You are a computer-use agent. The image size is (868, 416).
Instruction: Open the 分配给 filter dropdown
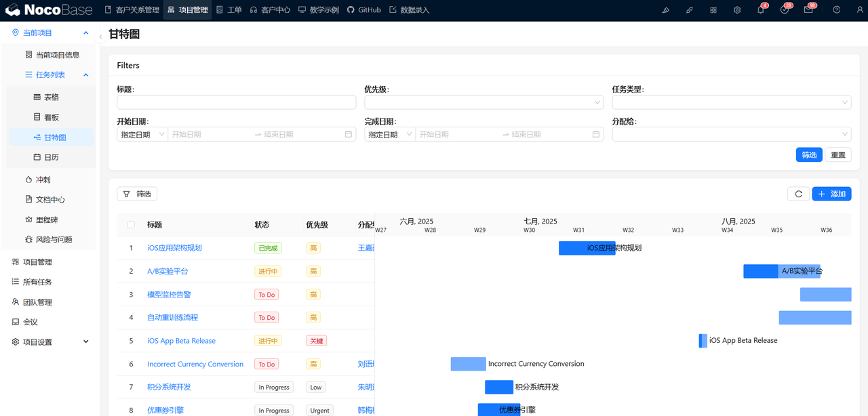point(730,133)
